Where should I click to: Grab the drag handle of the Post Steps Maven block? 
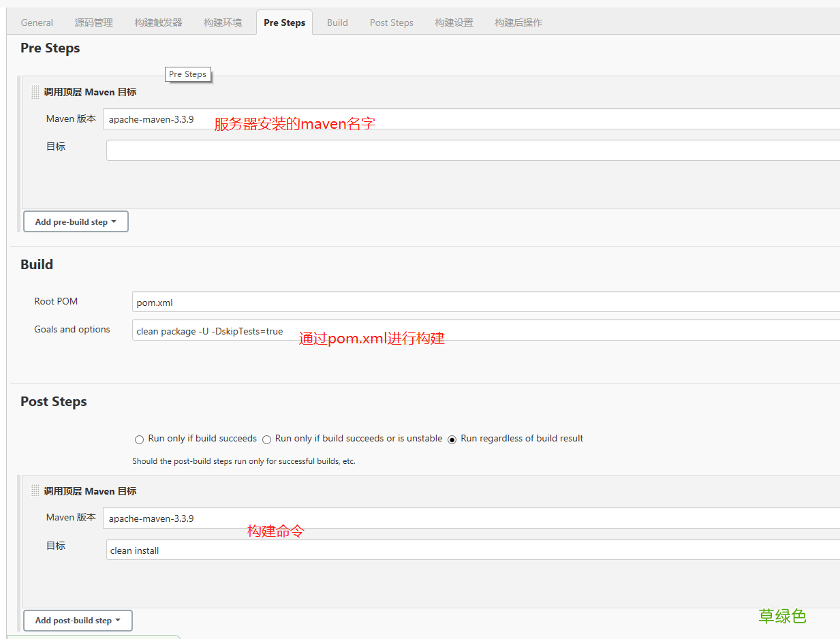pyautogui.click(x=35, y=491)
